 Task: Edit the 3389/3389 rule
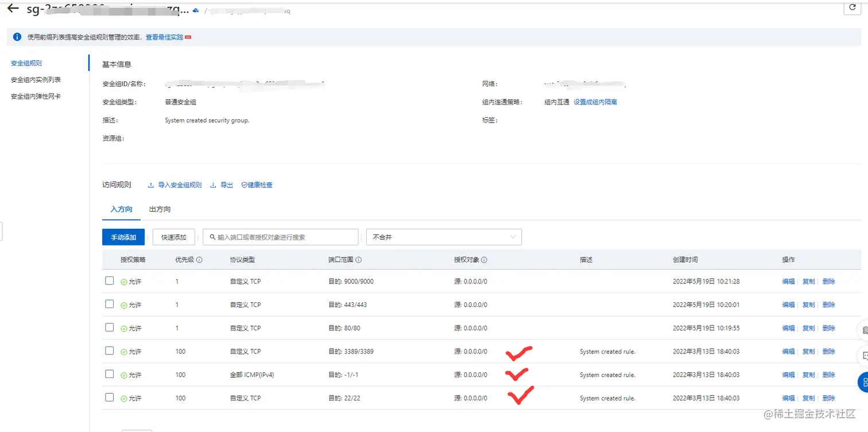(788, 352)
